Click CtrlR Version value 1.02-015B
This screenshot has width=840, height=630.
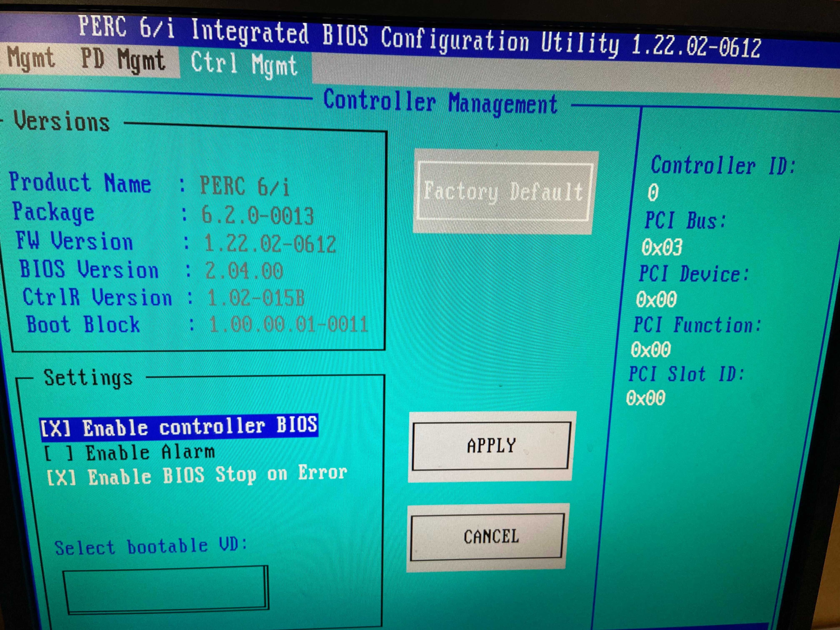[x=256, y=298]
